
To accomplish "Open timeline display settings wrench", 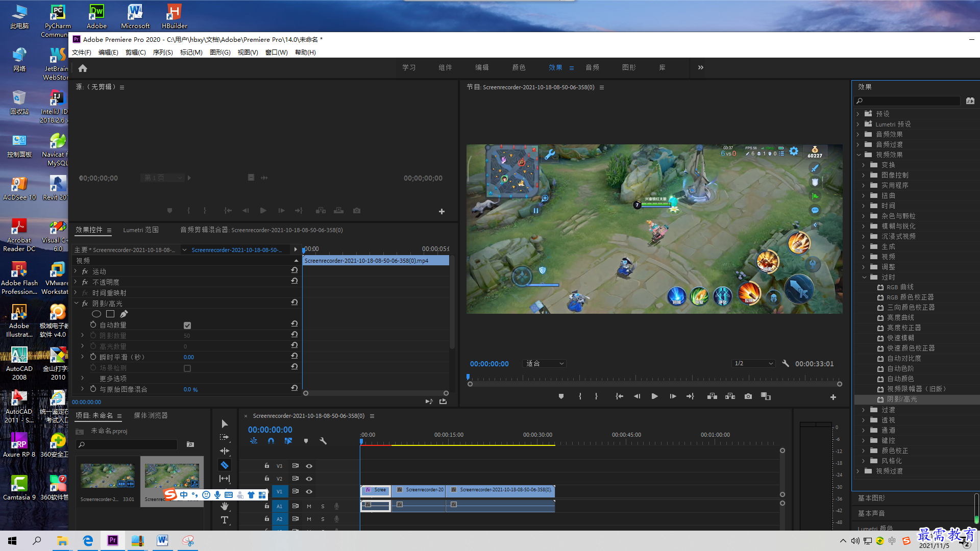I will 323,441.
